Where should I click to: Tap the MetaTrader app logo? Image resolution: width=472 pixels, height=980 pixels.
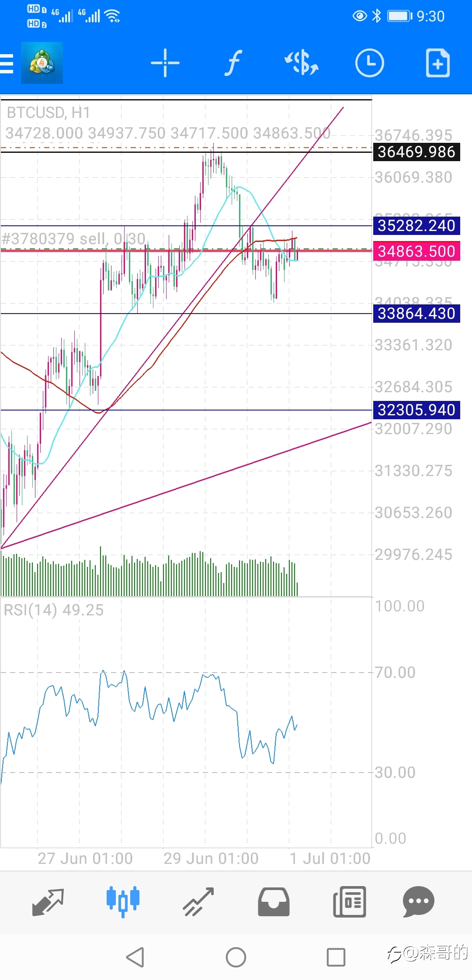click(42, 63)
